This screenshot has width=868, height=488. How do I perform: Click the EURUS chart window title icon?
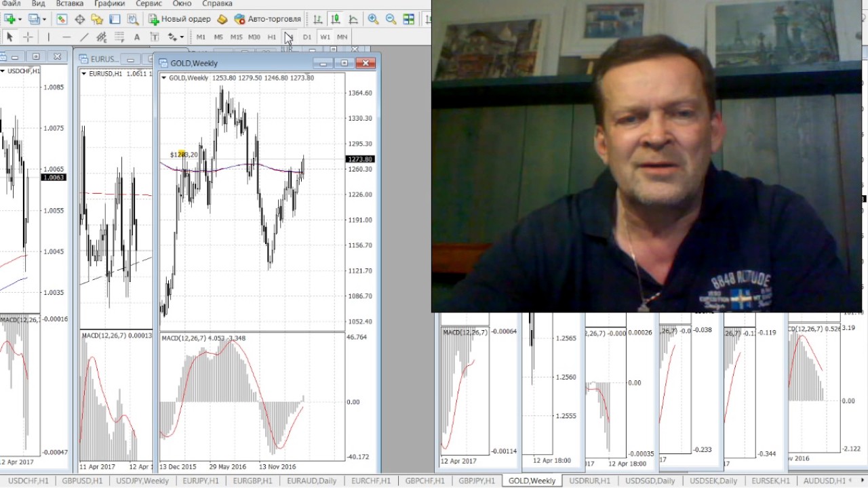[84, 59]
